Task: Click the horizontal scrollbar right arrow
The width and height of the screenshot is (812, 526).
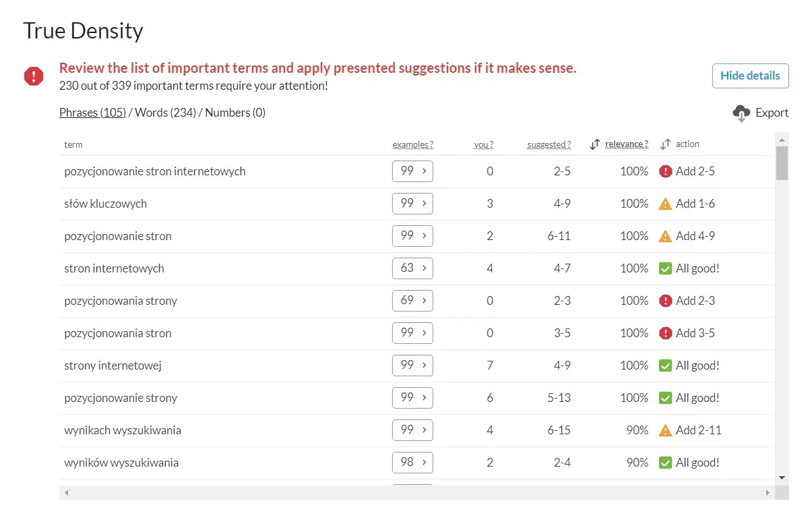Action: pyautogui.click(x=768, y=493)
